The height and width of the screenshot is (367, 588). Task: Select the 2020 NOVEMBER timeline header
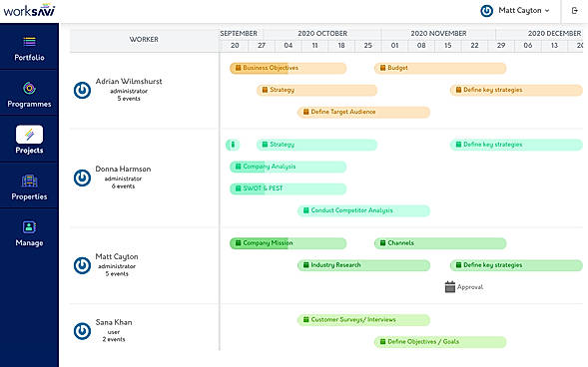(x=438, y=33)
